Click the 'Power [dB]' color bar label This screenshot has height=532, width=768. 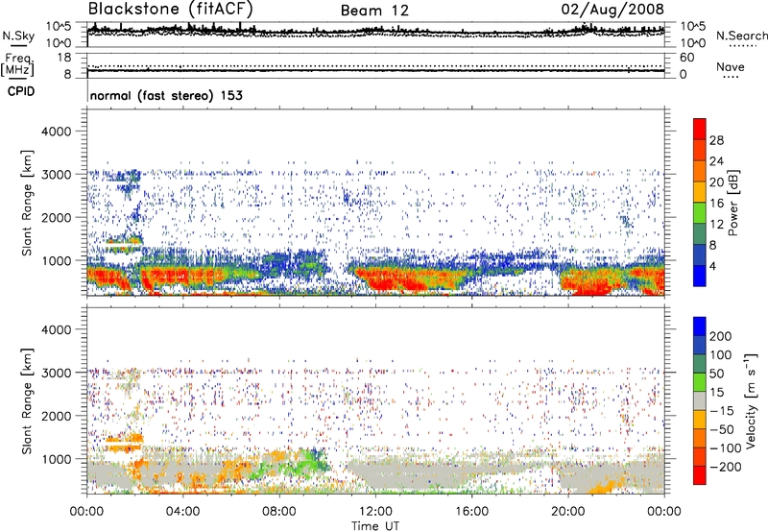point(732,203)
